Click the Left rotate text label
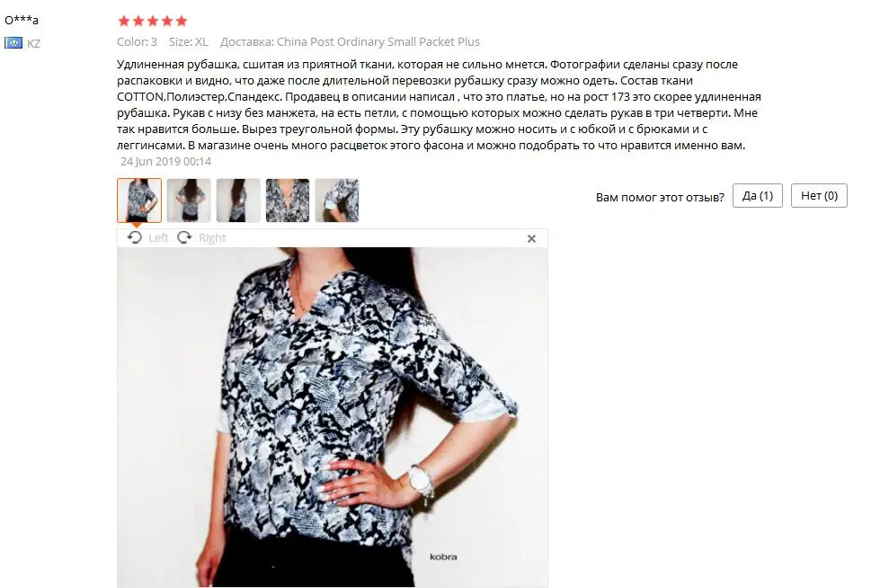 click(158, 238)
